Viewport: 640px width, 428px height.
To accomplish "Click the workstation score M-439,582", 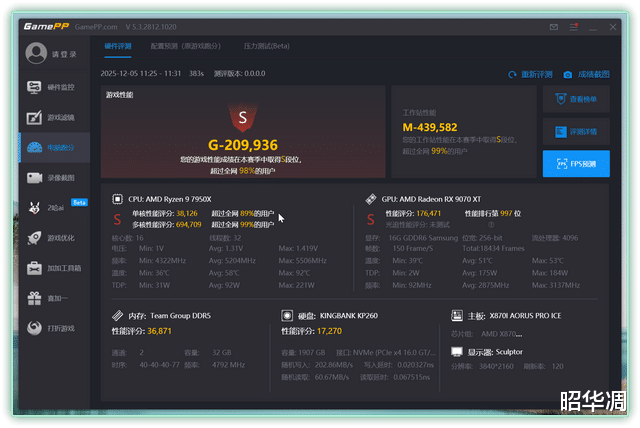I will (430, 127).
